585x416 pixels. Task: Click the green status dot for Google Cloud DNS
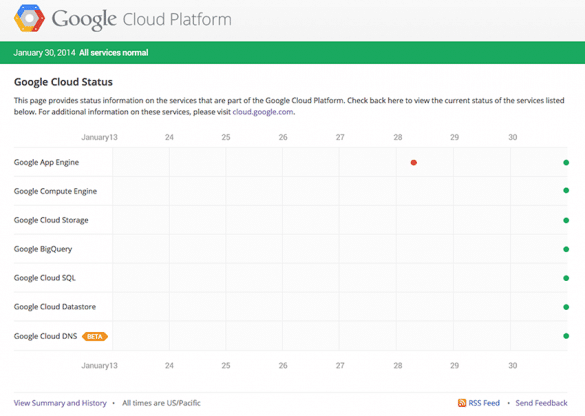pos(566,336)
